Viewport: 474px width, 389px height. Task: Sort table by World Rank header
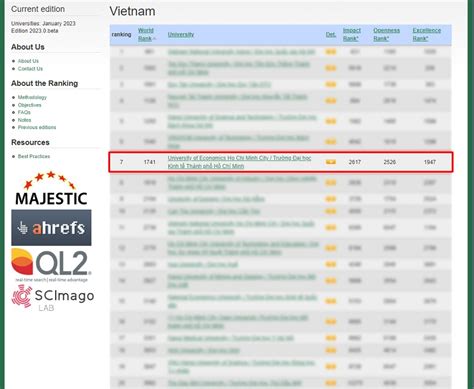[146, 34]
